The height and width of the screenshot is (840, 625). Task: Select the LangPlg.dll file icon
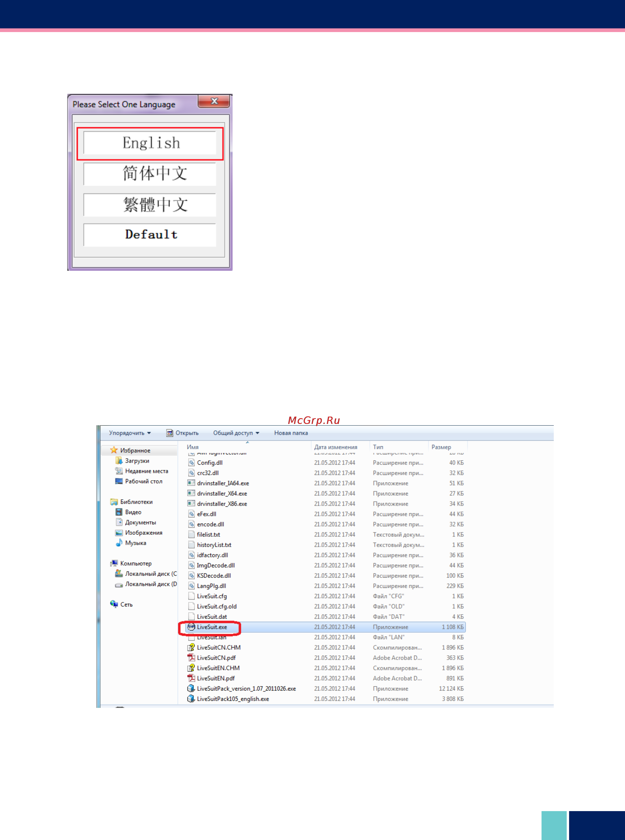pos(191,586)
